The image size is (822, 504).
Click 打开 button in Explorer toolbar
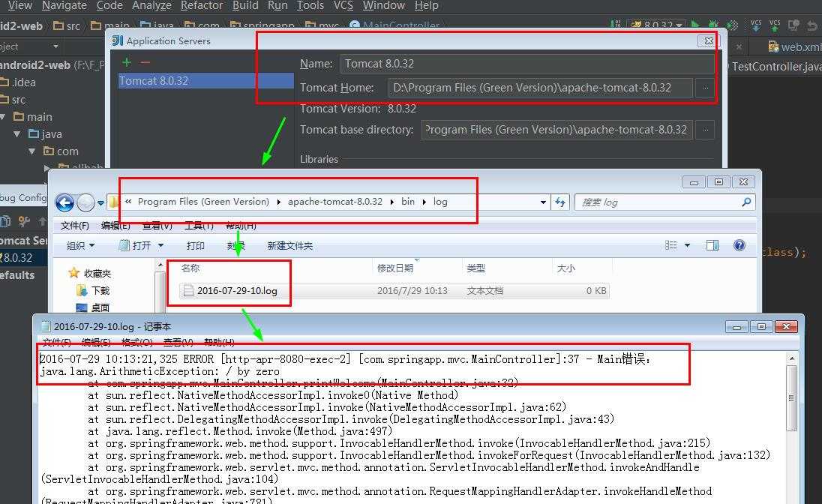click(136, 245)
